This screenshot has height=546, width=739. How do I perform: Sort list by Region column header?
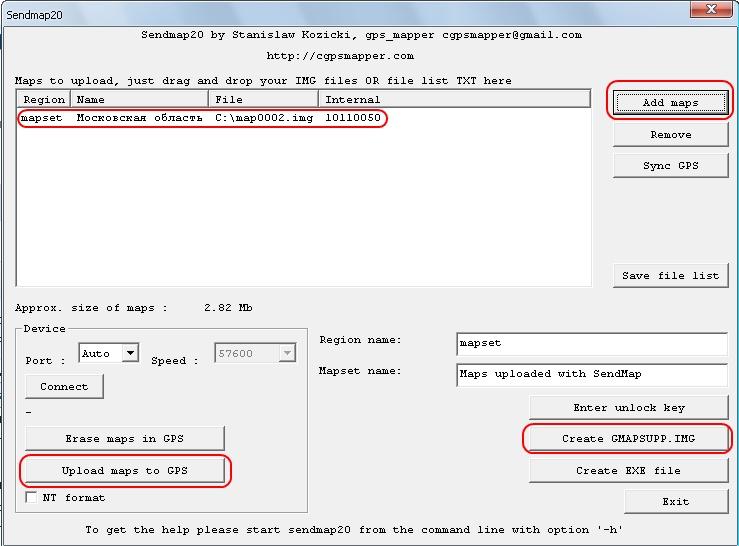pos(44,99)
